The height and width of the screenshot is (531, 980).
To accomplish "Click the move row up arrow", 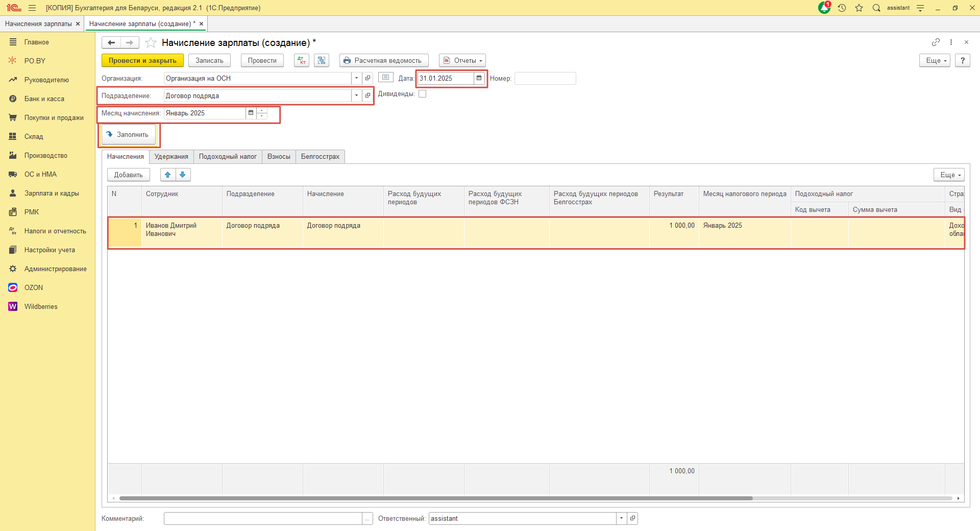I will pyautogui.click(x=168, y=175).
